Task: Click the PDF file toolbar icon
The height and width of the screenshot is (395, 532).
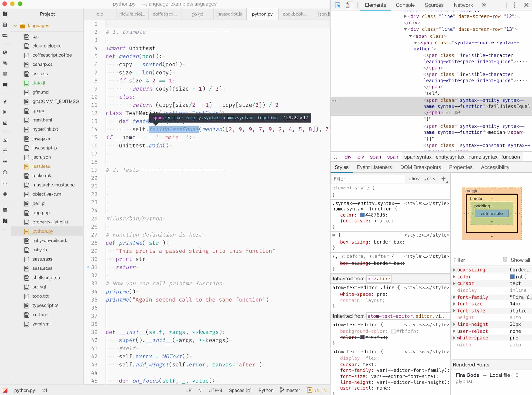Action: (x=5, y=221)
